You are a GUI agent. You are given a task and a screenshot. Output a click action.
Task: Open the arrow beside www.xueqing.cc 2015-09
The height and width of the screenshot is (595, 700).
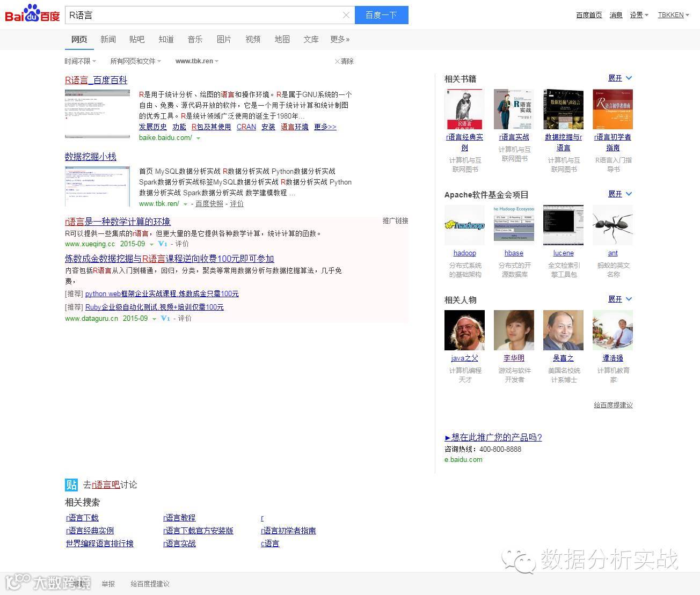(x=151, y=244)
